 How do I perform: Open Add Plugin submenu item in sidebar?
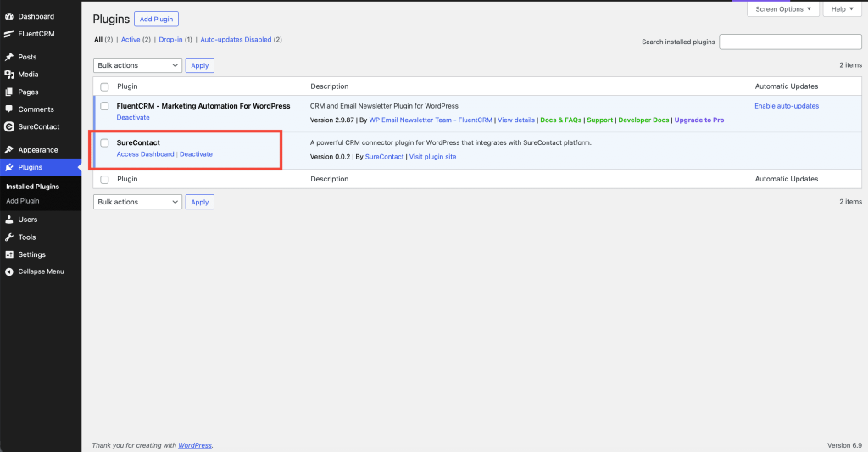[23, 201]
